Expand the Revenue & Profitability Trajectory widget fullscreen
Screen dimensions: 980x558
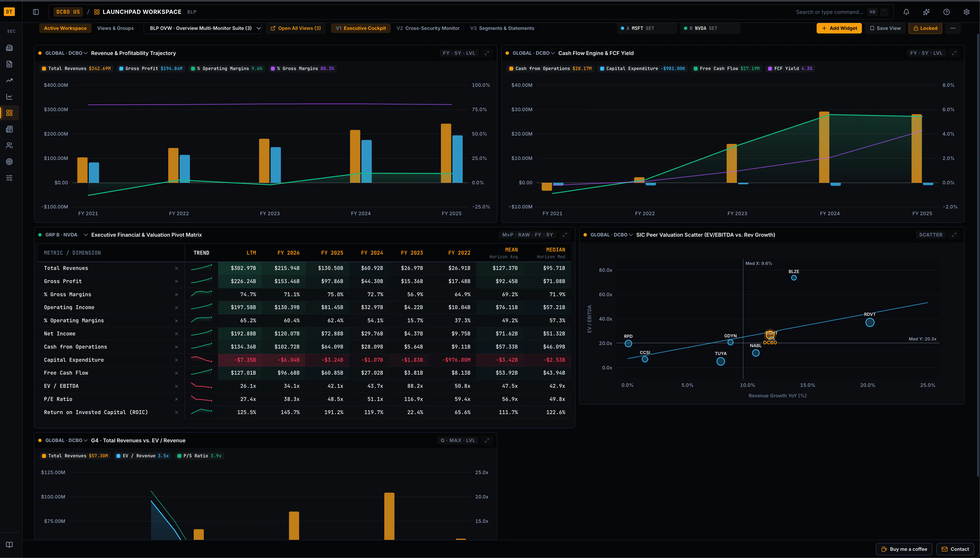pyautogui.click(x=487, y=53)
